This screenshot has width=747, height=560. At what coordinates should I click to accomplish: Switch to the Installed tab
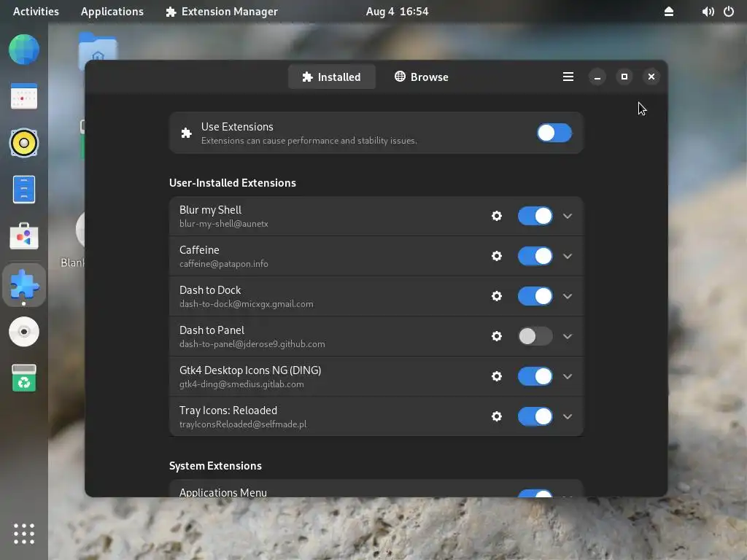pos(332,77)
